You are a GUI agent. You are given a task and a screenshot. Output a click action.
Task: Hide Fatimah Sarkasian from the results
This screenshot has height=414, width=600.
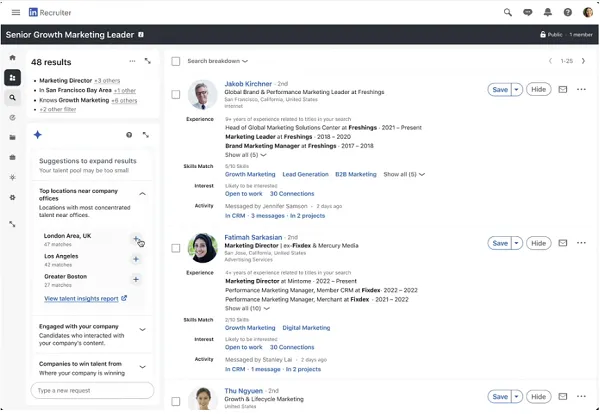click(538, 243)
